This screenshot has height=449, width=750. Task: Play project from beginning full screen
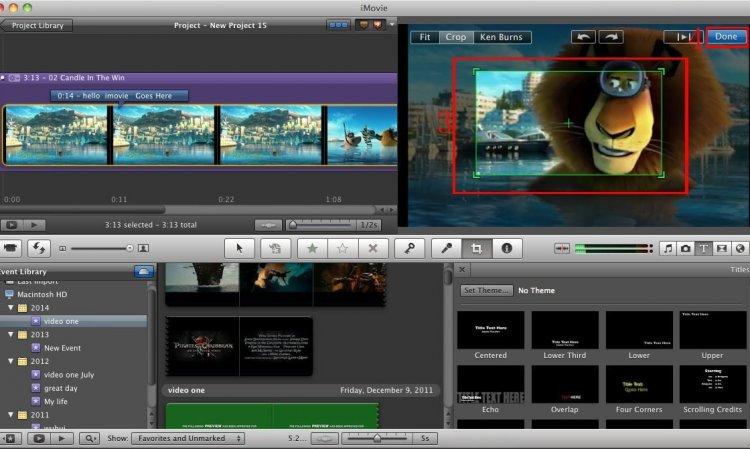[x=11, y=225]
